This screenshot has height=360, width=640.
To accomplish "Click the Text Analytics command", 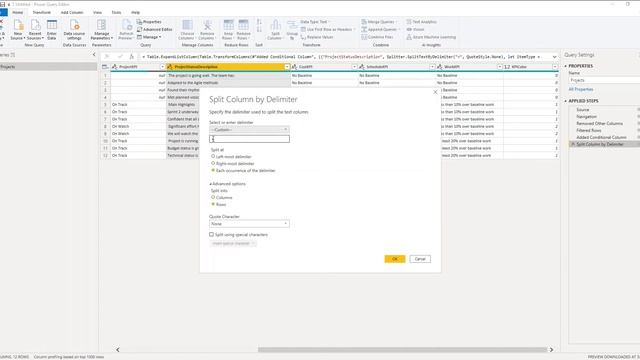I will click(421, 22).
